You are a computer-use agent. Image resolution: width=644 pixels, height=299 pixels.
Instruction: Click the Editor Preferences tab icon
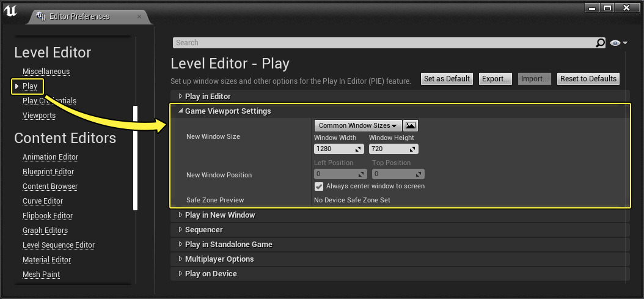tap(41, 17)
